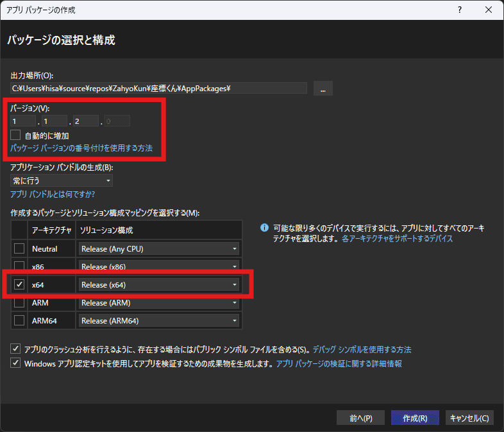
Task: Click the アーキテクチャ column header
Action: [x=51, y=230]
